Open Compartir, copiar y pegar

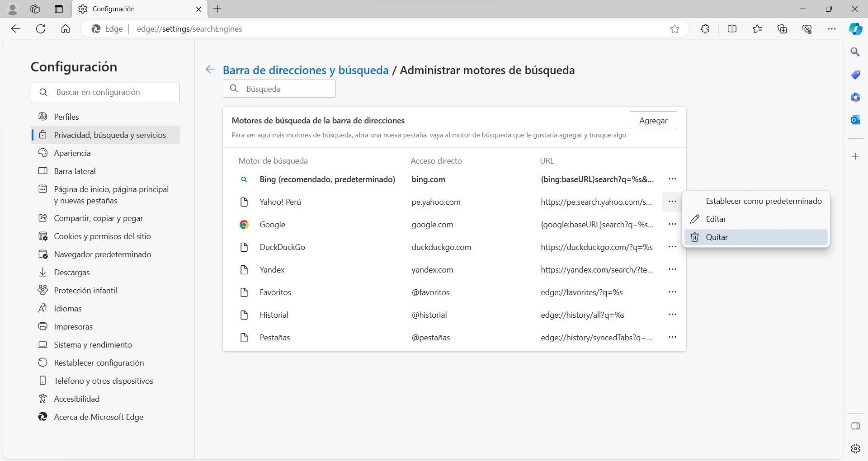point(105,218)
